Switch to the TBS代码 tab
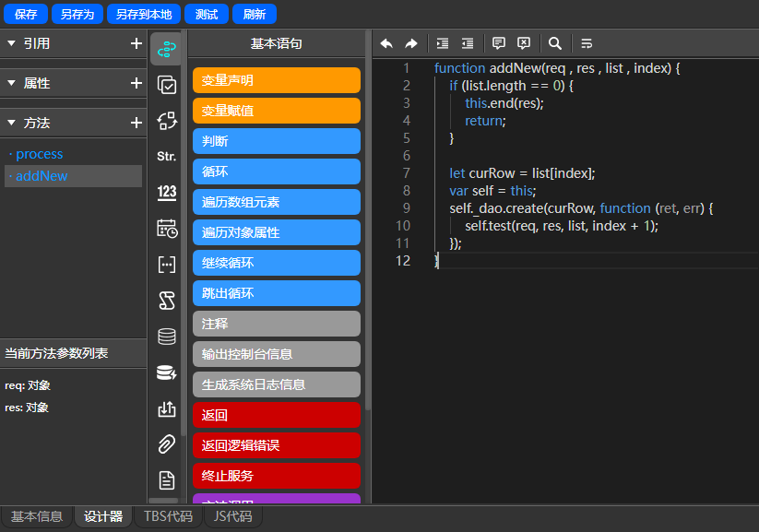Image resolution: width=759 pixels, height=532 pixels. click(x=169, y=516)
